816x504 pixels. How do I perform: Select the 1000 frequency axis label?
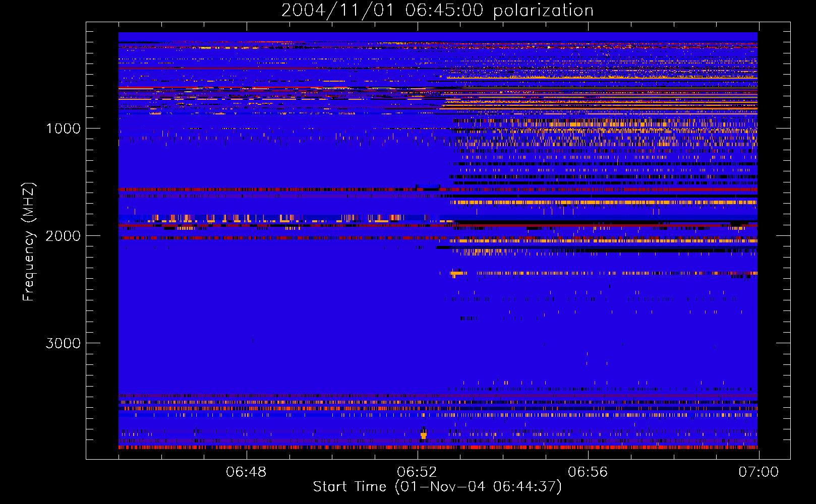pyautogui.click(x=63, y=129)
